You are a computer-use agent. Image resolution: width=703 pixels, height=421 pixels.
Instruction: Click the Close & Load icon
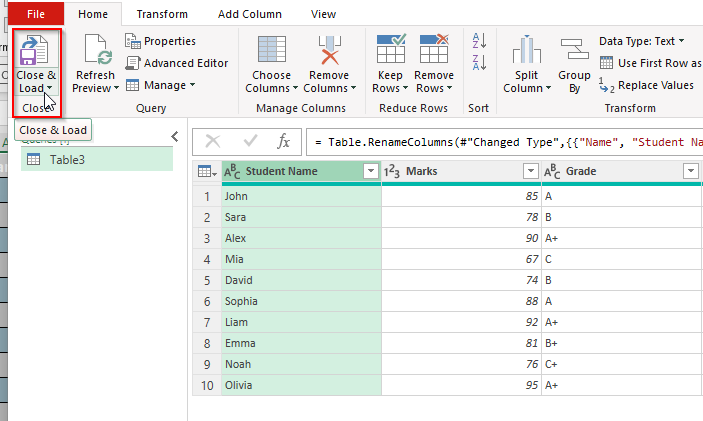(37, 50)
